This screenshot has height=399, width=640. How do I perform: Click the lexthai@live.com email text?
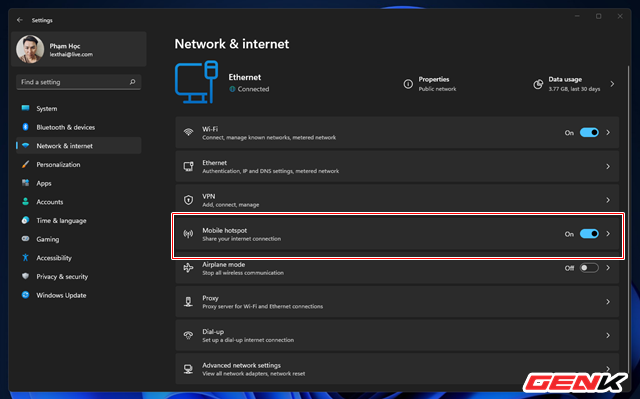click(x=71, y=54)
